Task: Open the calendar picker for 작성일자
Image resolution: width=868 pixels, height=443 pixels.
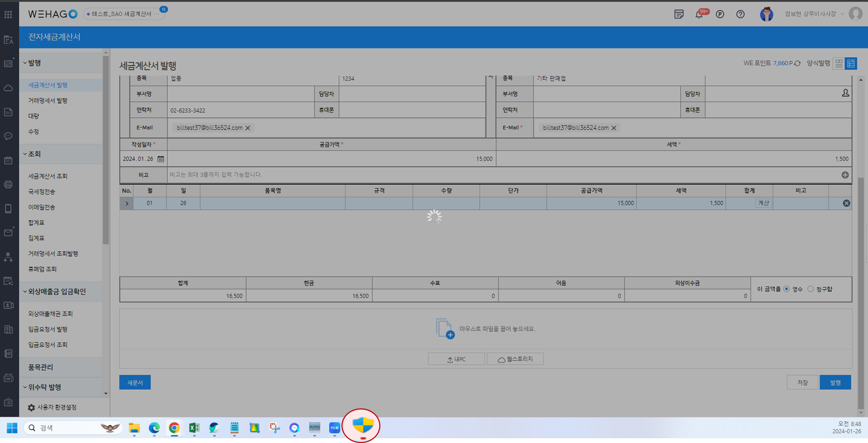Action: point(161,159)
